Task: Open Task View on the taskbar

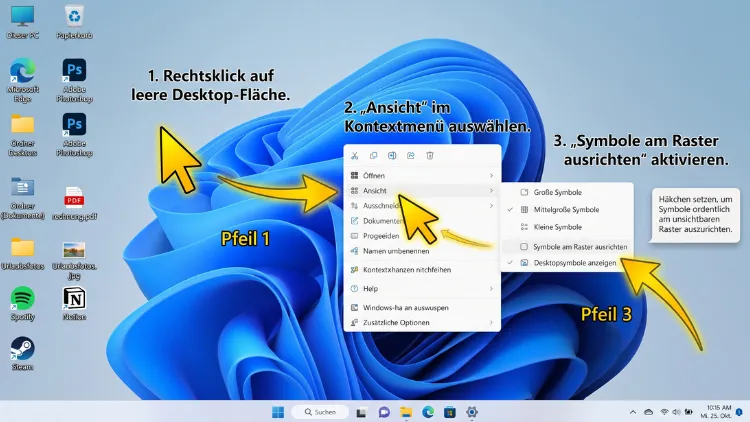Action: pyautogui.click(x=362, y=412)
